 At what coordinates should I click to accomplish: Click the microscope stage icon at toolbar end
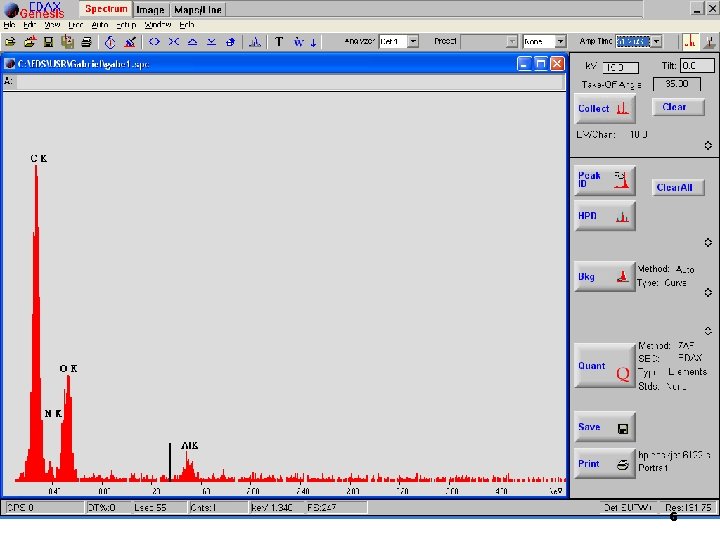click(x=710, y=41)
